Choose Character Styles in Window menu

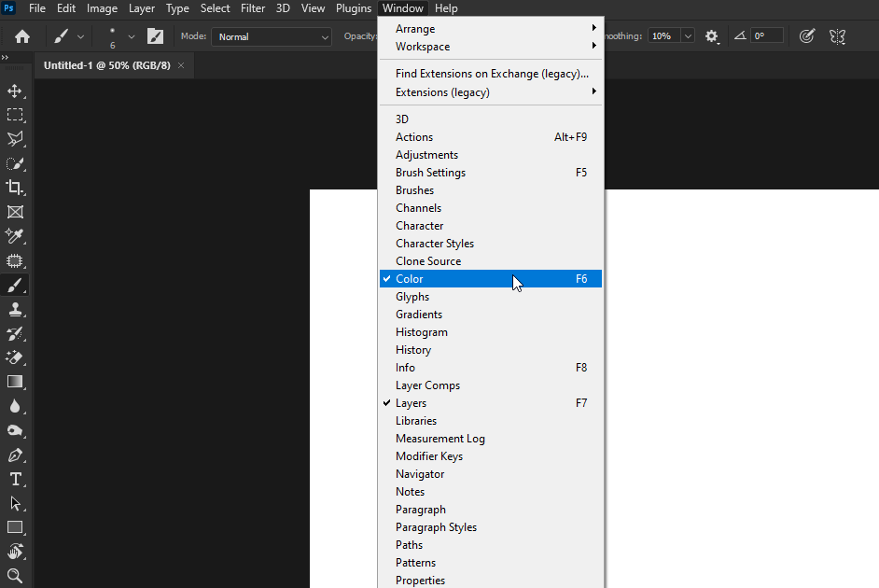(x=491, y=244)
